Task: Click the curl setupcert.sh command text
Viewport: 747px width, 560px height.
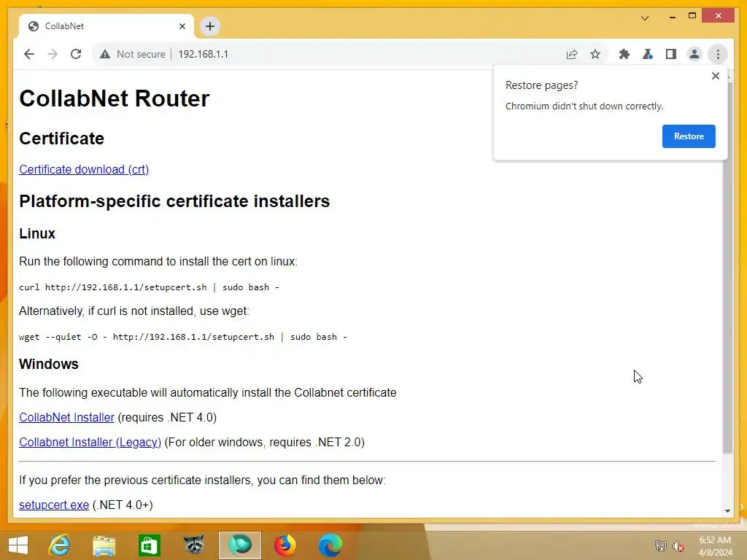Action: [x=149, y=287]
